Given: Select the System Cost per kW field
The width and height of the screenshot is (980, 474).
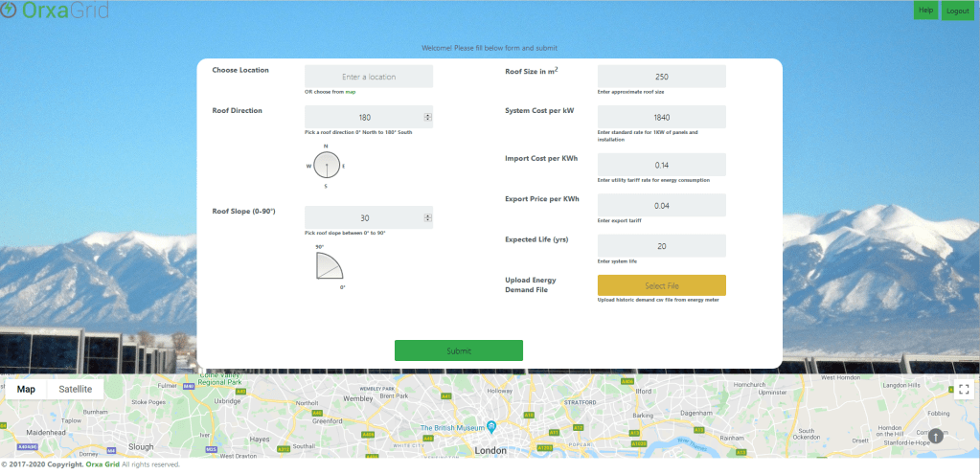Looking at the screenshot, I should [x=661, y=117].
